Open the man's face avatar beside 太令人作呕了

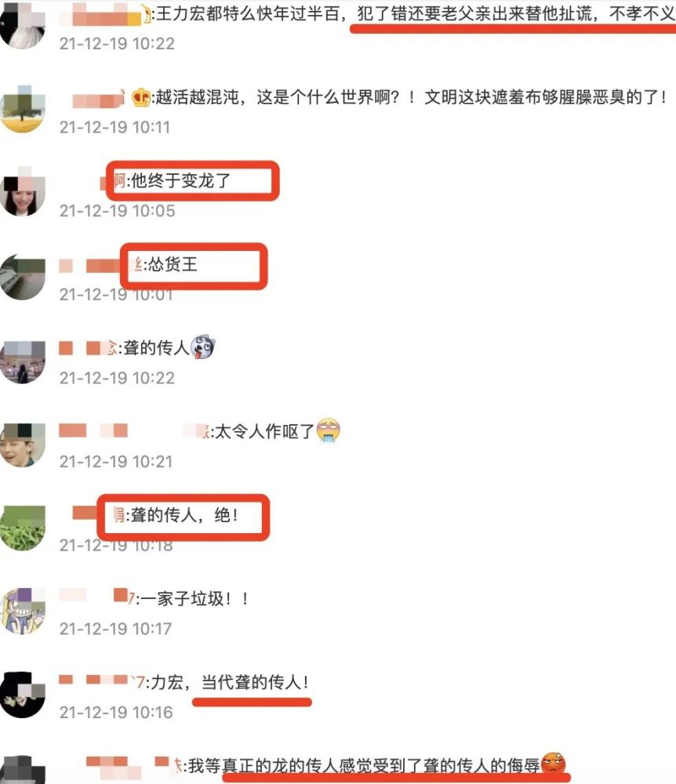(x=23, y=445)
